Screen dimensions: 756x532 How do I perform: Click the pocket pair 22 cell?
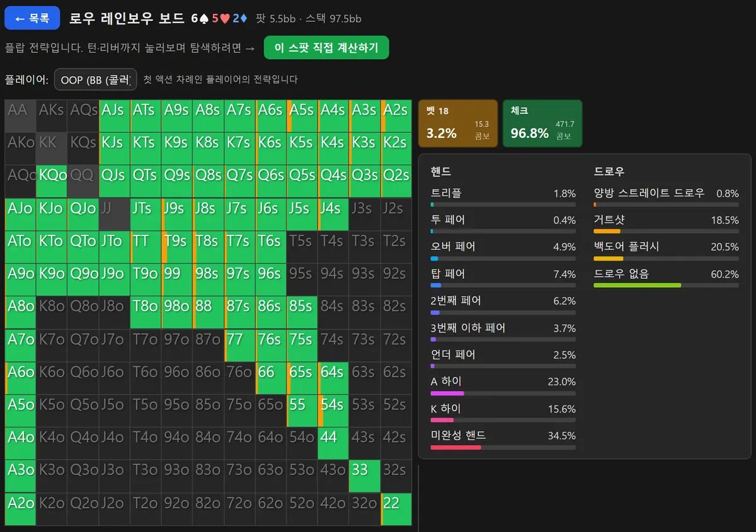click(x=396, y=509)
